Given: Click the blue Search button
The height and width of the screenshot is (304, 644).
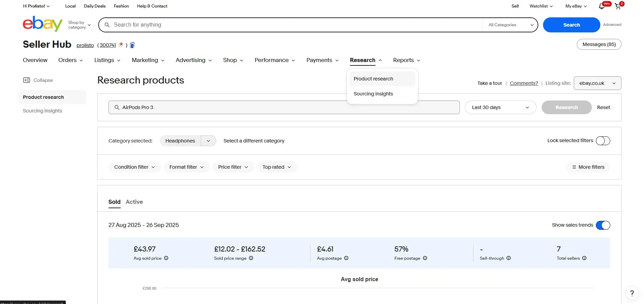Looking at the screenshot, I should [571, 25].
